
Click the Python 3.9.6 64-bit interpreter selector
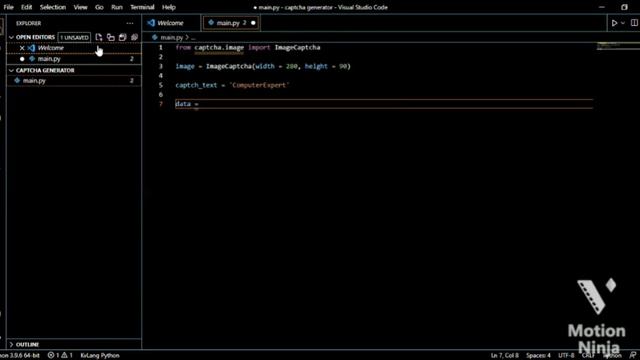pyautogui.click(x=20, y=355)
